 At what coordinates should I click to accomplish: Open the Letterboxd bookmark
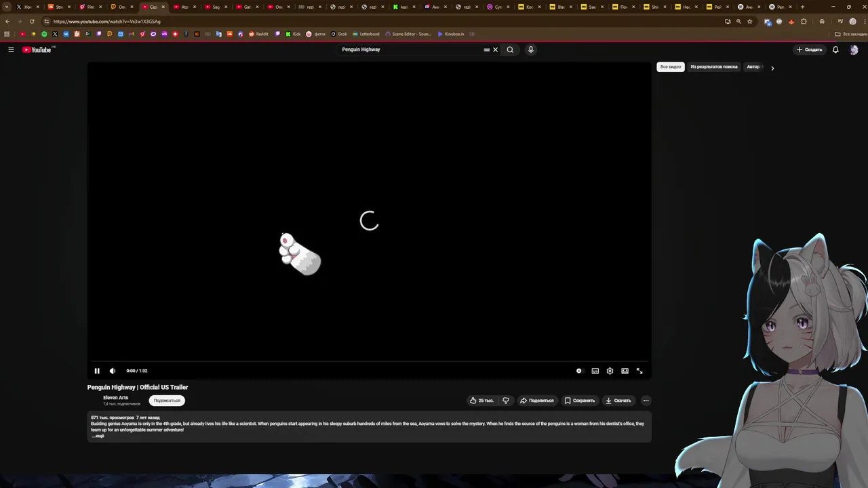tap(366, 34)
